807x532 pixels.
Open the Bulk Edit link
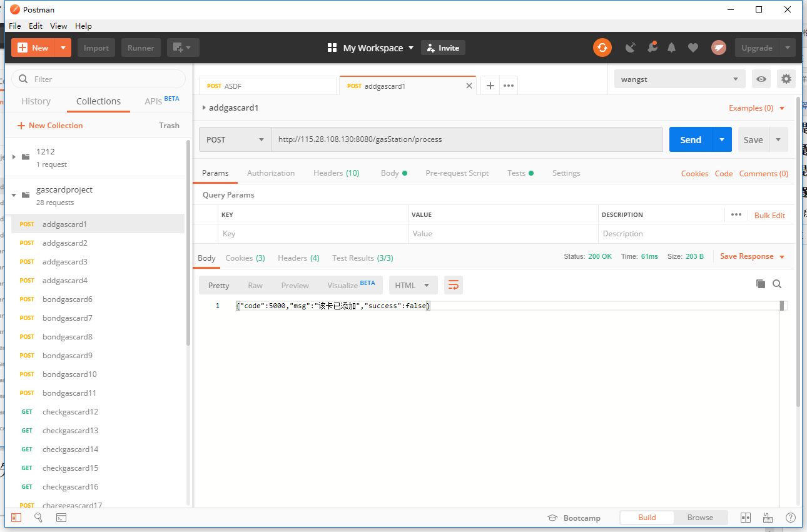(769, 215)
